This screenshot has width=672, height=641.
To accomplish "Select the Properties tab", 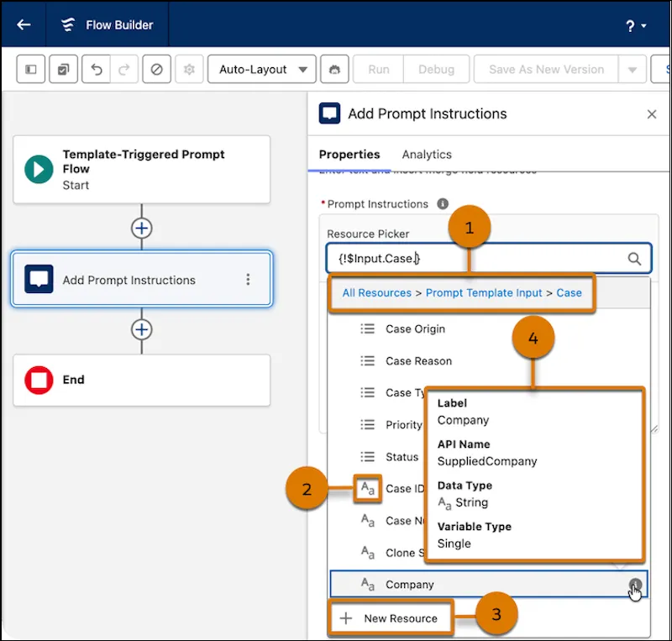I will pyautogui.click(x=349, y=155).
